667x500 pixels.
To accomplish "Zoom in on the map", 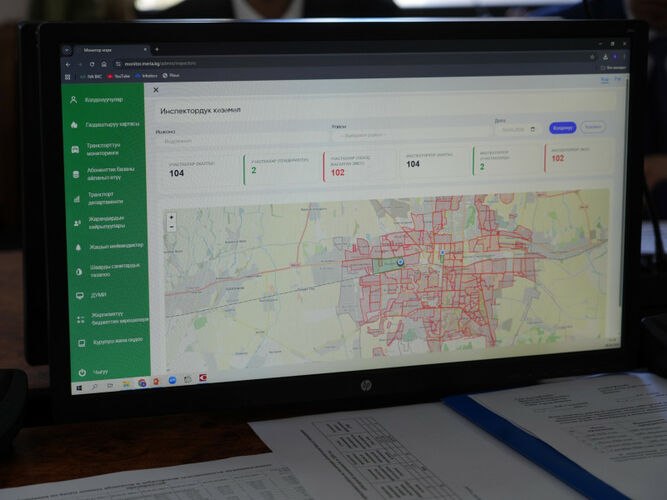I will coord(171,217).
